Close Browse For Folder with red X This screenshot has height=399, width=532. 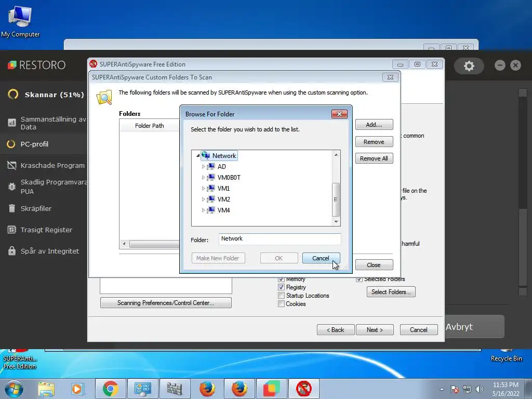pyautogui.click(x=339, y=114)
